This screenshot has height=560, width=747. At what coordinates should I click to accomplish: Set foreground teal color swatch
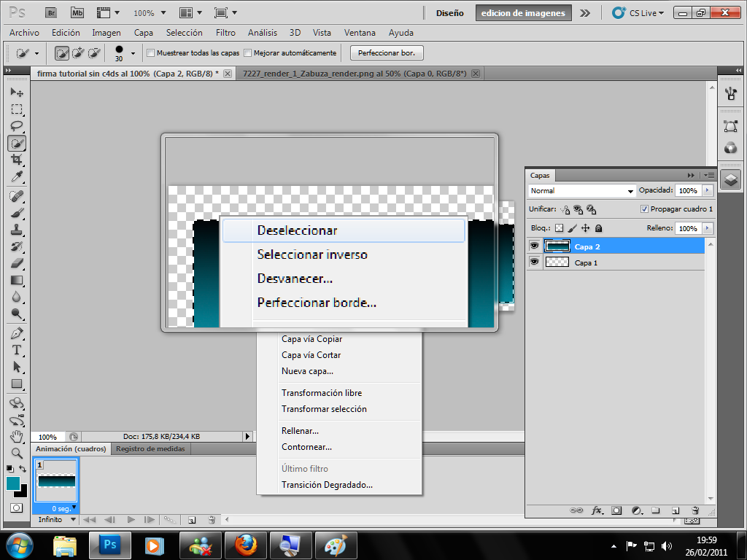(12, 483)
